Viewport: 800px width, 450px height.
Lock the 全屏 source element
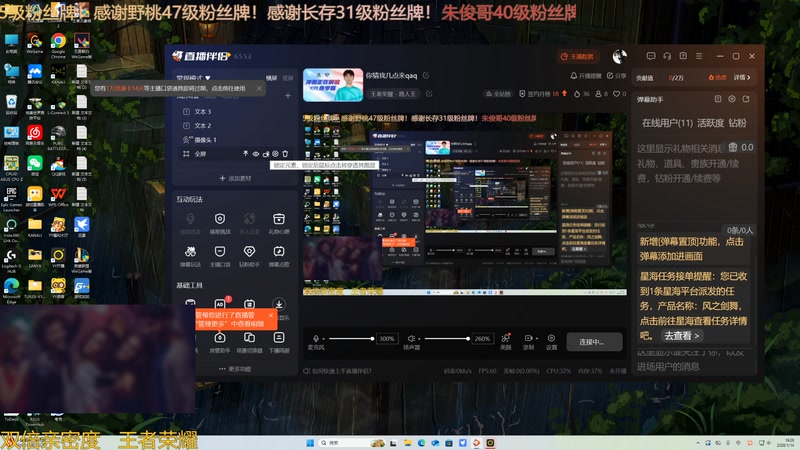point(265,154)
